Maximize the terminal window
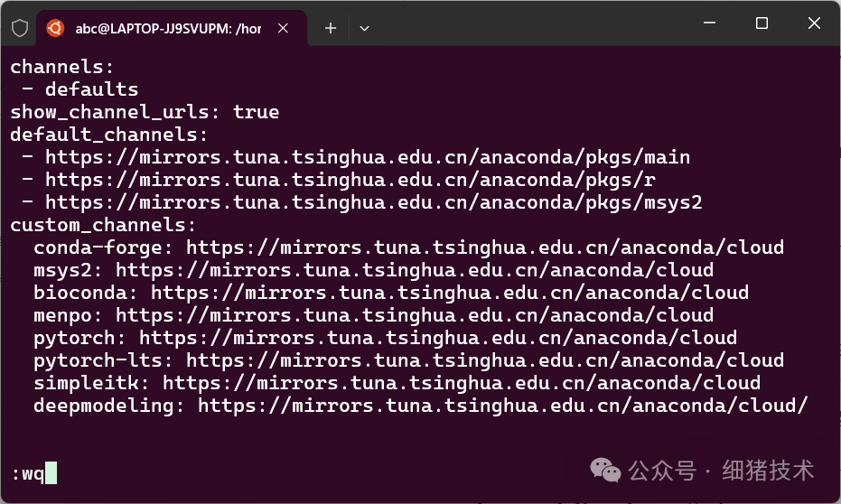The height and width of the screenshot is (504, 841). (x=762, y=23)
